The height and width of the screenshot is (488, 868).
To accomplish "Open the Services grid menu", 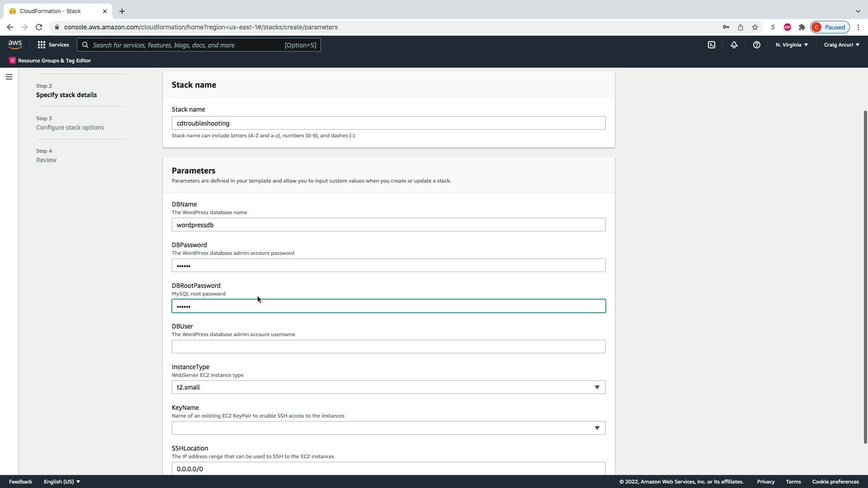I will coord(53,45).
